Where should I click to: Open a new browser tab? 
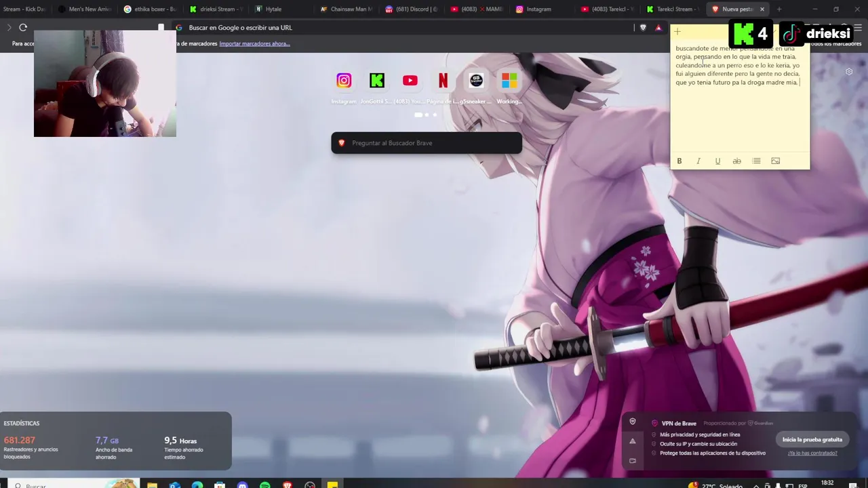(778, 9)
